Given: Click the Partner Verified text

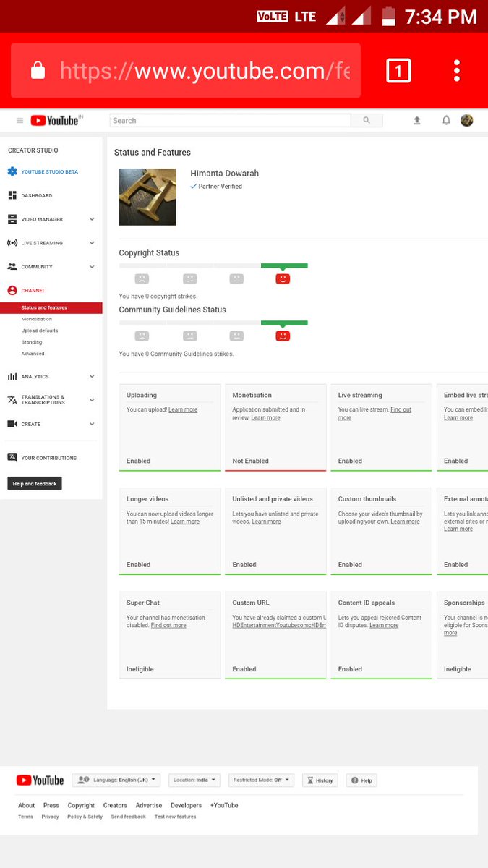Looking at the screenshot, I should (221, 186).
